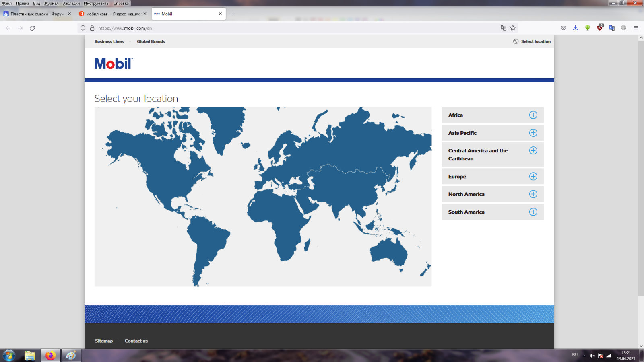Image resolution: width=644 pixels, height=362 pixels.
Task: Expand Central America and the Caribbean
Action: click(533, 150)
